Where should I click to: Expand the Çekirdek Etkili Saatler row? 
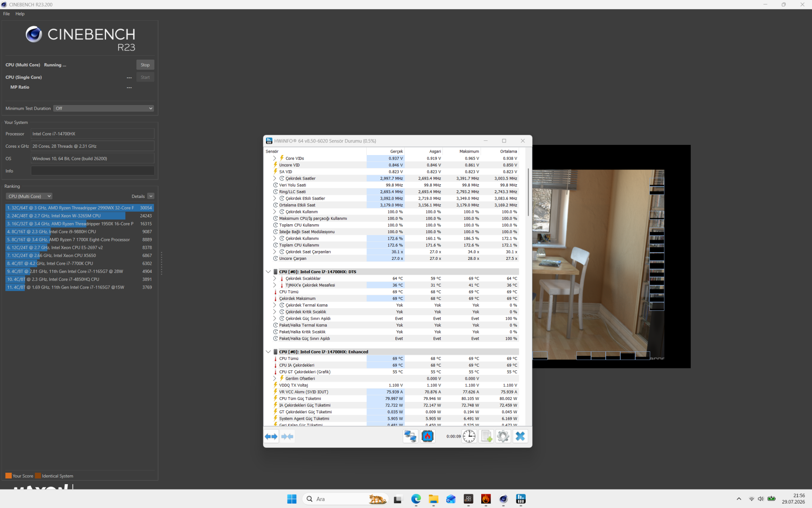pyautogui.click(x=275, y=198)
